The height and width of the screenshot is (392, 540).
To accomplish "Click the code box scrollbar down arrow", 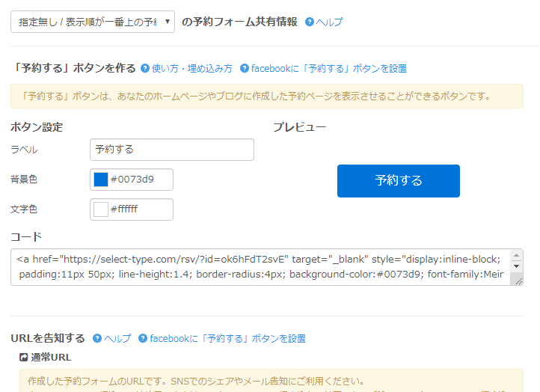I will coord(516,267).
